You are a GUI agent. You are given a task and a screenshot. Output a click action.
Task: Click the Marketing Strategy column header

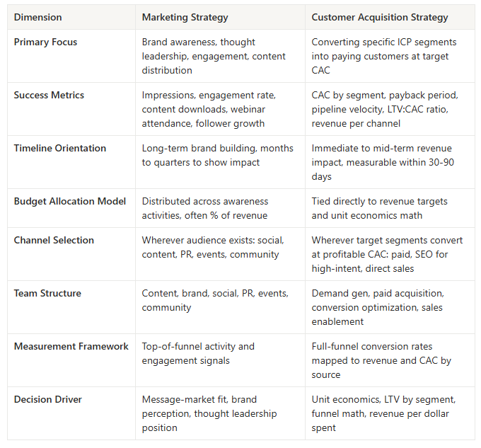point(185,17)
